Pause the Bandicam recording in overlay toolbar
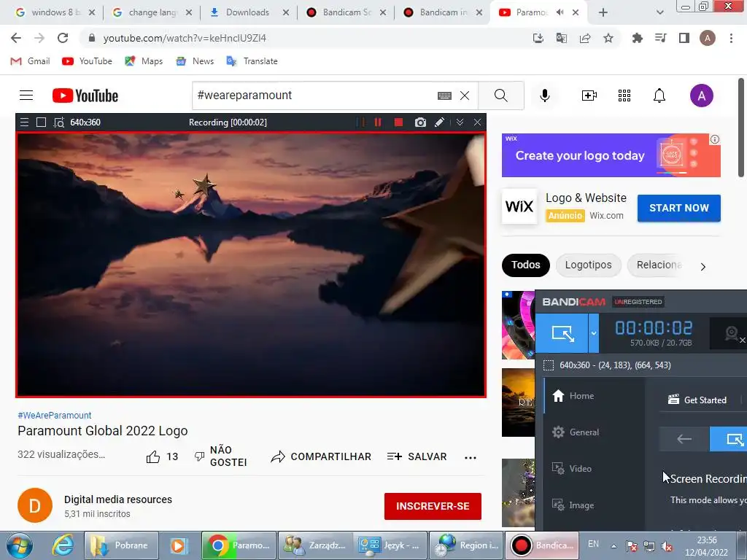747x560 pixels. click(378, 122)
